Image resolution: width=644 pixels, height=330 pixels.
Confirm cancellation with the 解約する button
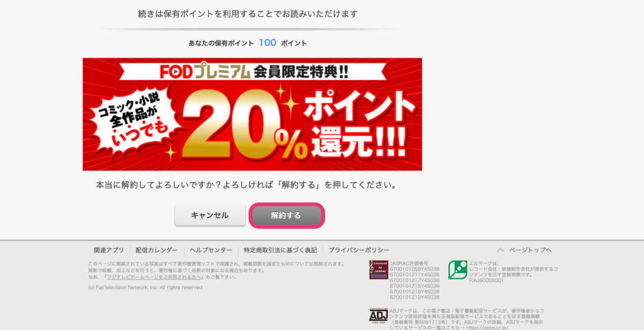[286, 215]
